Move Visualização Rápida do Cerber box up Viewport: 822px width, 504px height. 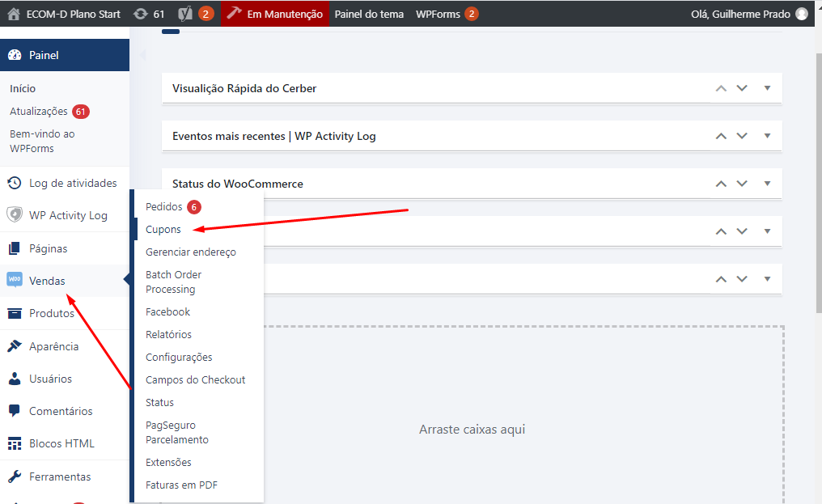[x=722, y=88]
